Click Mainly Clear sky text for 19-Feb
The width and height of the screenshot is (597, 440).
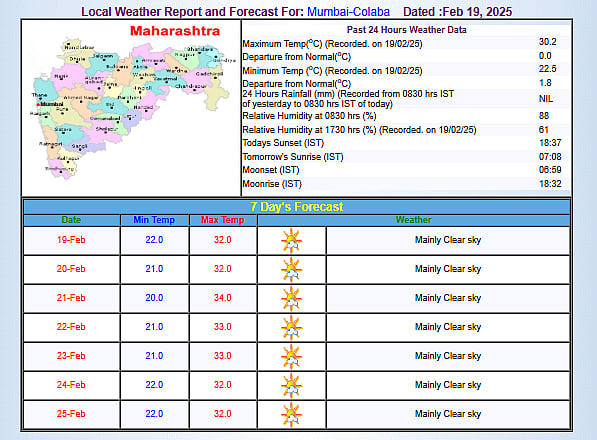click(448, 240)
